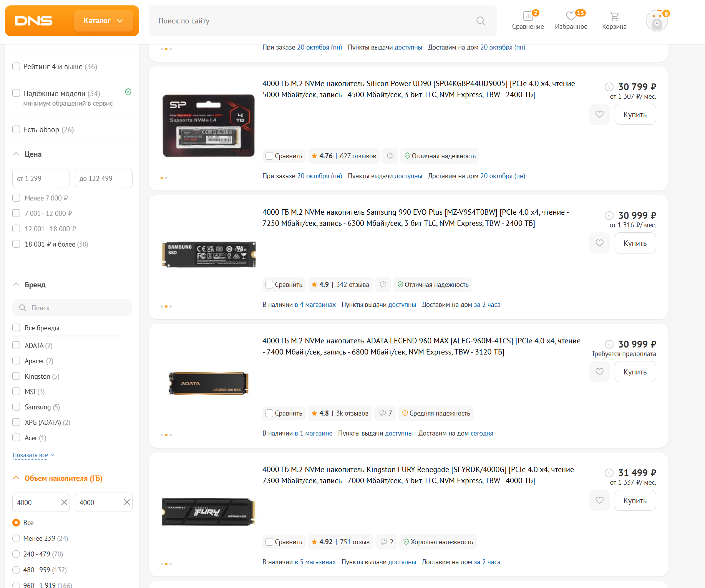Open the ADATA LEGEND 960 MAX product title
The height and width of the screenshot is (588, 705).
tap(421, 346)
